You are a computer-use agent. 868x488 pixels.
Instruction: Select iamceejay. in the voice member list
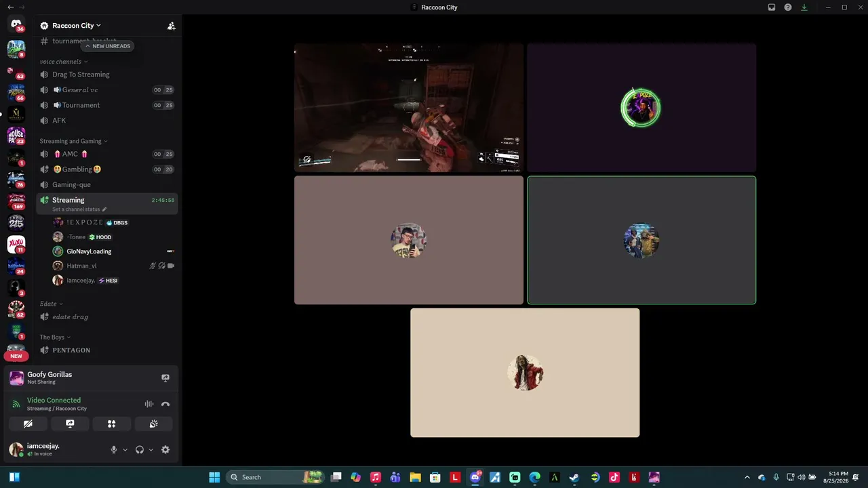(114, 281)
